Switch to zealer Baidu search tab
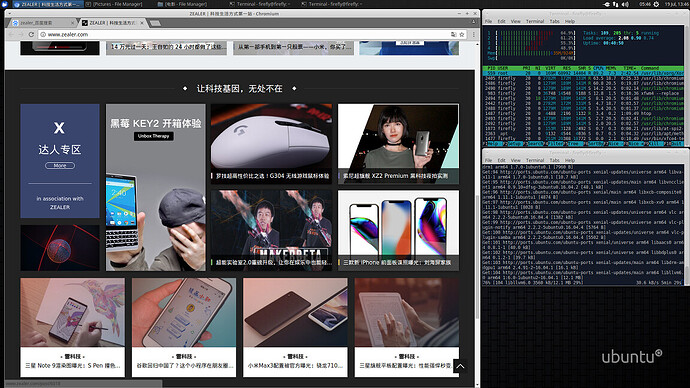 pyautogui.click(x=43, y=23)
